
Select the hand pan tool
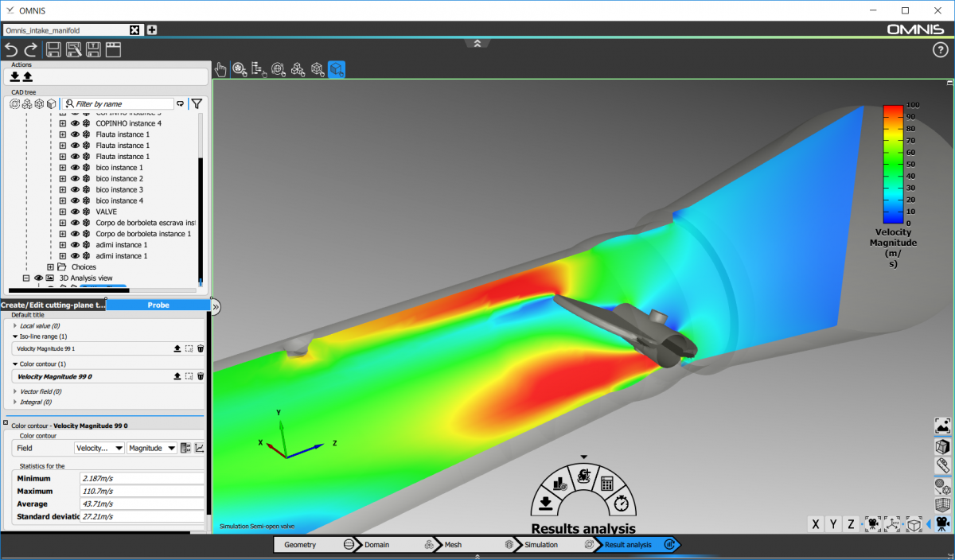(x=221, y=70)
